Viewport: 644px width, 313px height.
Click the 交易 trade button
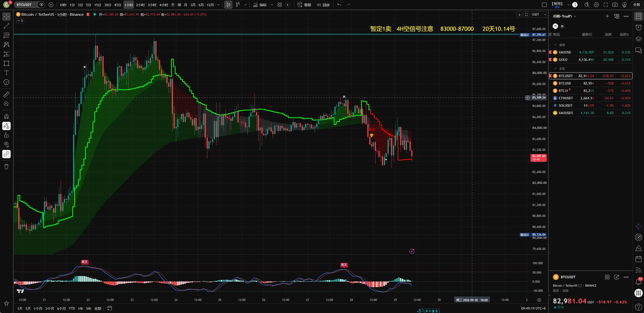(x=636, y=5)
